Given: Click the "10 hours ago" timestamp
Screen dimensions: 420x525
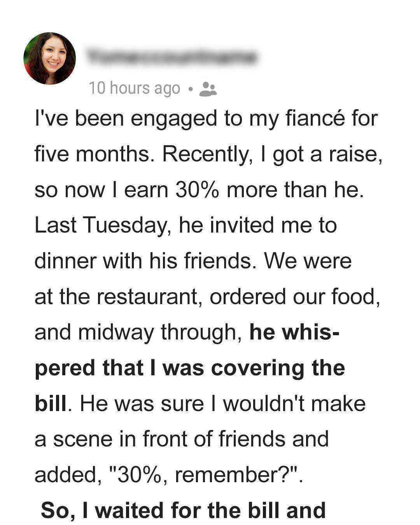Looking at the screenshot, I should click(134, 88).
